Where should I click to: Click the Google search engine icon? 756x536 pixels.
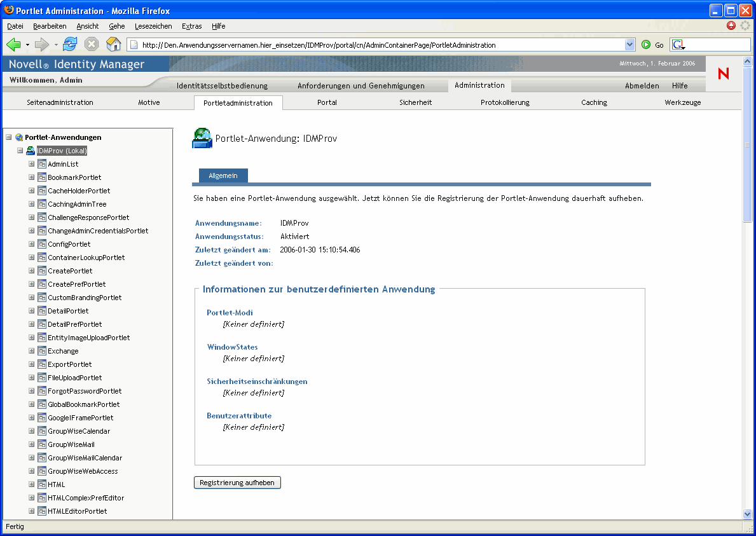point(678,45)
